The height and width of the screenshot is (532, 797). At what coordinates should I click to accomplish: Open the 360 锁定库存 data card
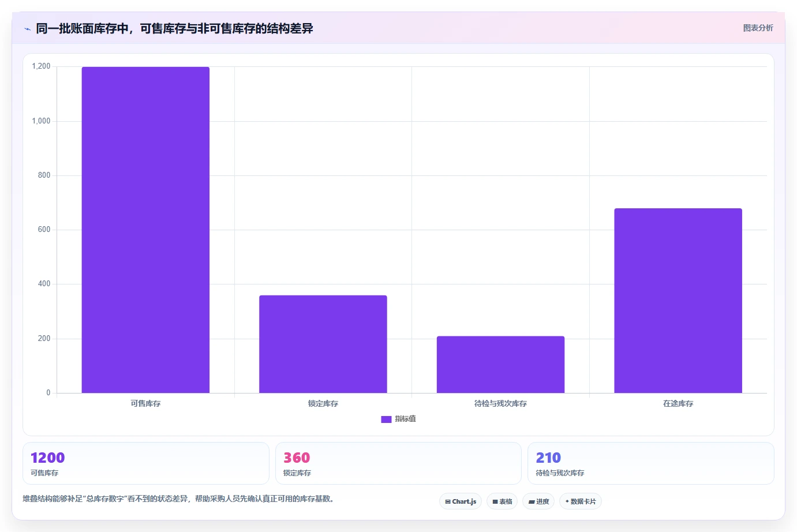[x=398, y=463]
